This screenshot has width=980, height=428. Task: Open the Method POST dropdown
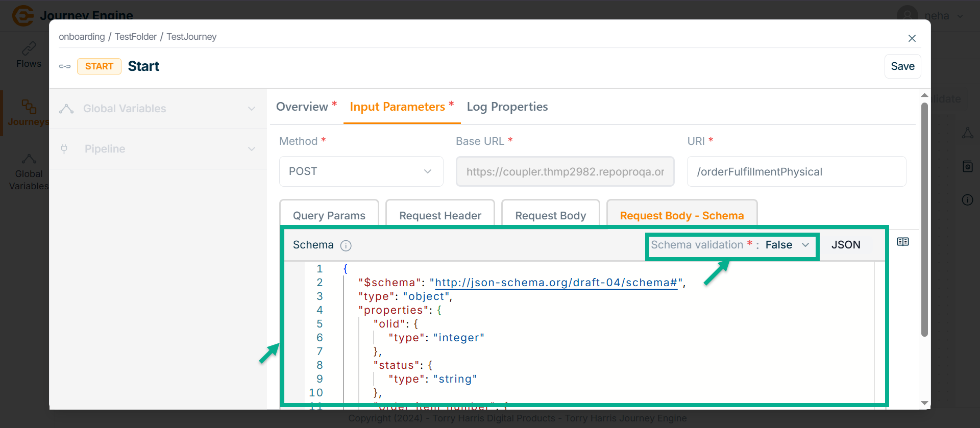[361, 171]
